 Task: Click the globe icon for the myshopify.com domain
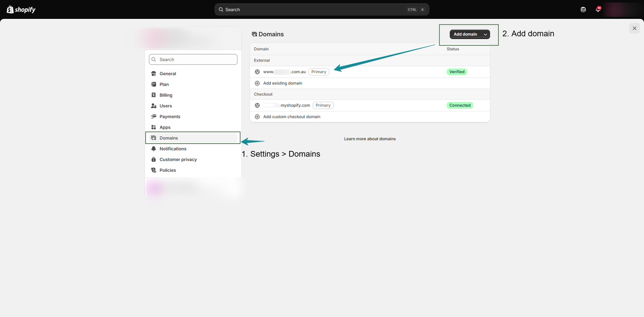257,105
